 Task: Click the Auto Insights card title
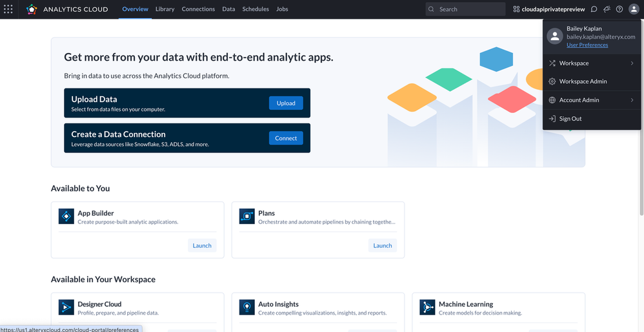(x=279, y=304)
